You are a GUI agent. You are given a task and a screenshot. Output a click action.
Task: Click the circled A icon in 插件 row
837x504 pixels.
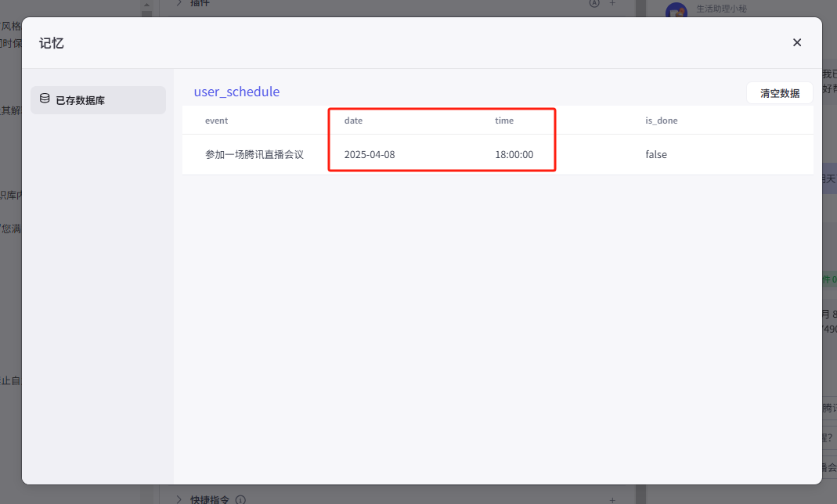[593, 3]
